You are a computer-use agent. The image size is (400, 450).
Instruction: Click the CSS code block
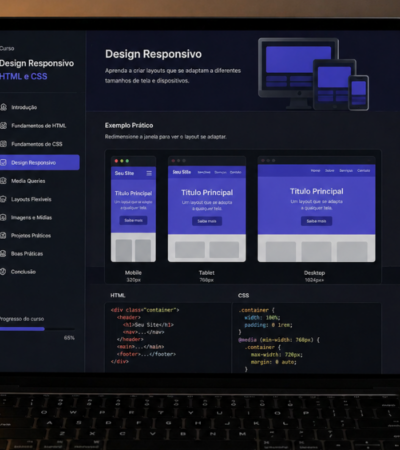(x=306, y=337)
